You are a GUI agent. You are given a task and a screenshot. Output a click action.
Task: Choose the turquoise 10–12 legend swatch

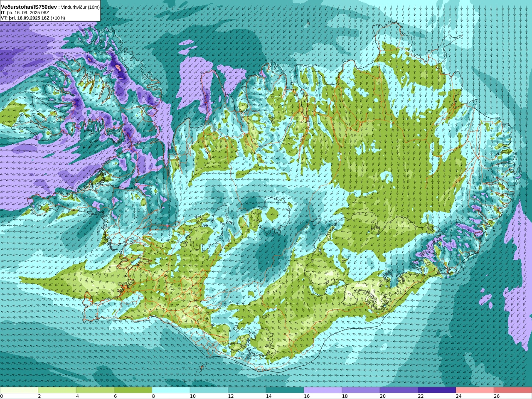pos(209,390)
